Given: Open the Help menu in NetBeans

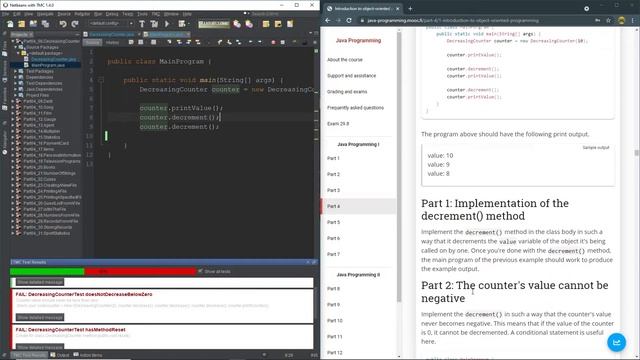Looking at the screenshot, I should point(187,14).
